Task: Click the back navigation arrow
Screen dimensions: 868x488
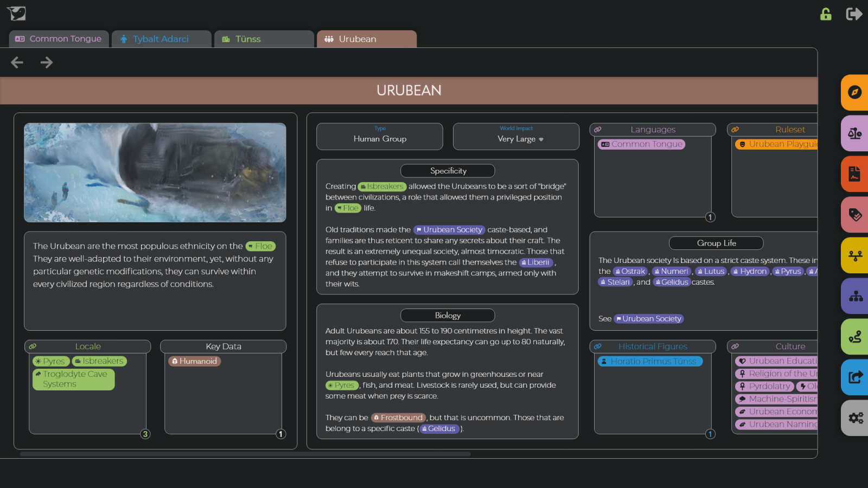Action: 17,63
